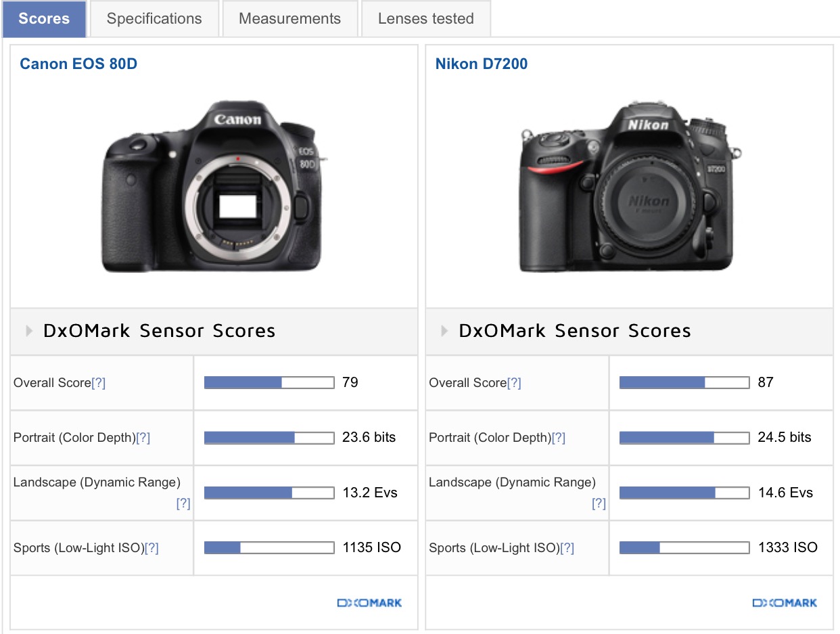Click the Nikon DxOMark Sensor Scores heading
Screen dimensions: 840x634
pyautogui.click(x=575, y=331)
